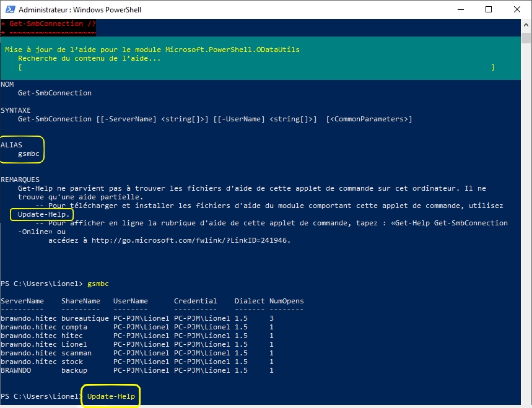The height and width of the screenshot is (408, 532).
Task: Close the PowerShell window
Action: coord(517,9)
